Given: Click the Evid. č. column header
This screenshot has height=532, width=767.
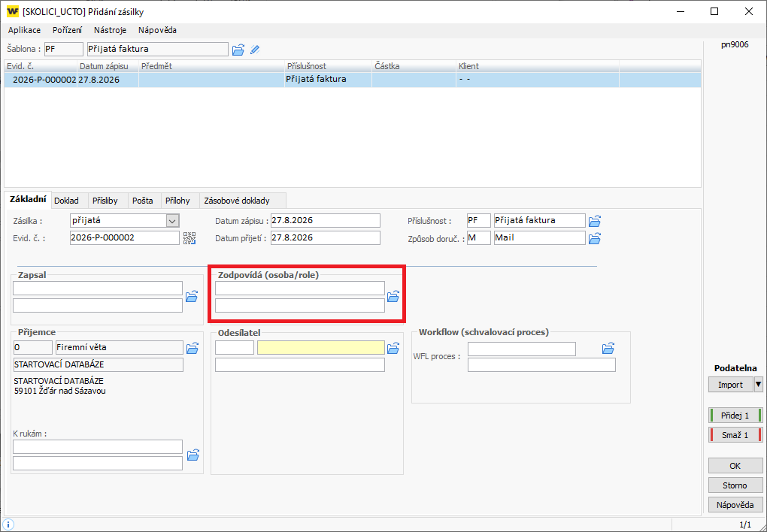Looking at the screenshot, I should tap(41, 66).
